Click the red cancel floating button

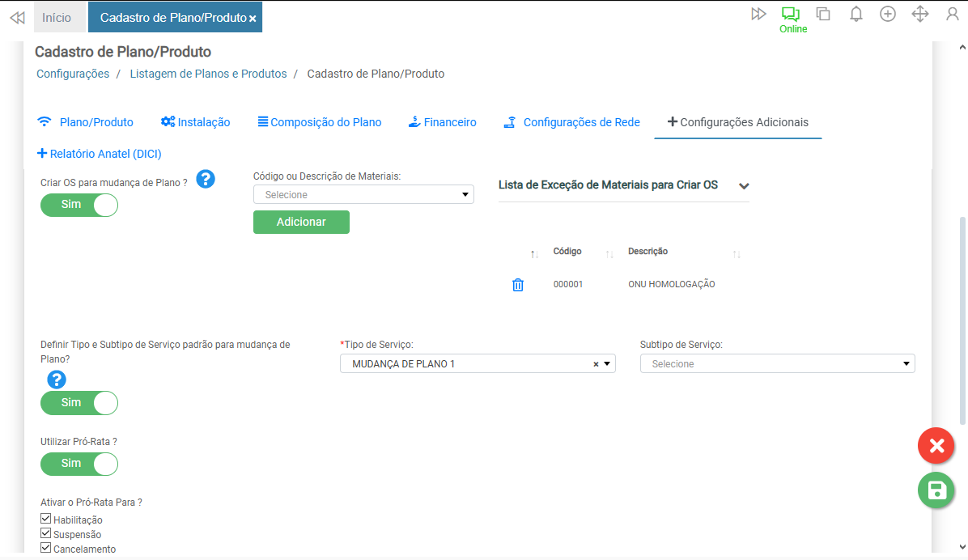936,446
